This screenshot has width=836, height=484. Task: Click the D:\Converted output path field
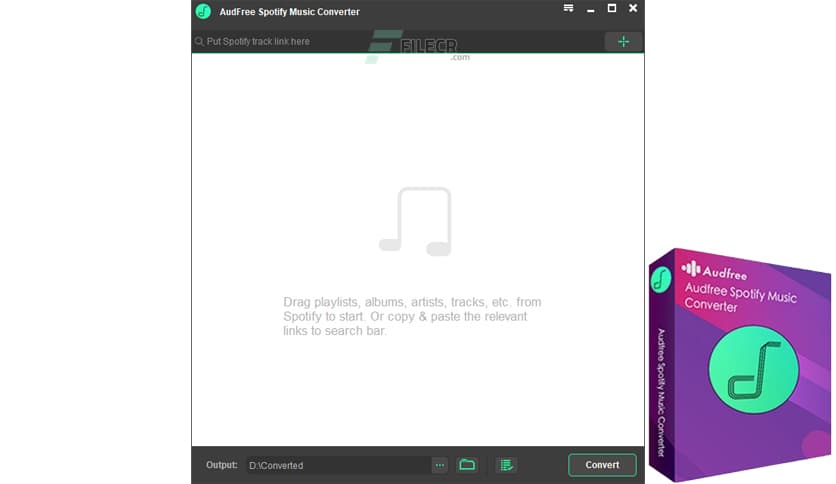338,465
